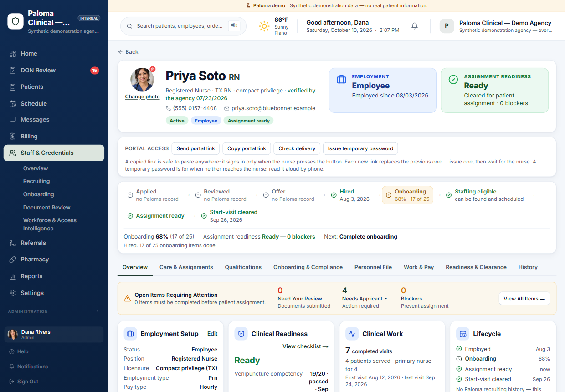Click Send portal link button
The height and width of the screenshot is (392, 565).
196,148
